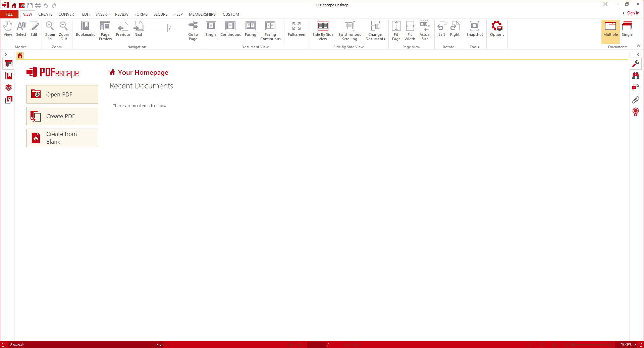Expand the left side panel arrow

pos(6,54)
